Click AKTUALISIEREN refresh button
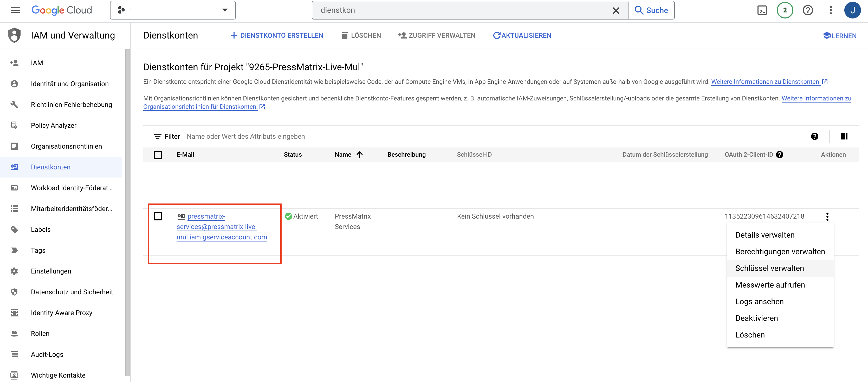 coord(522,35)
